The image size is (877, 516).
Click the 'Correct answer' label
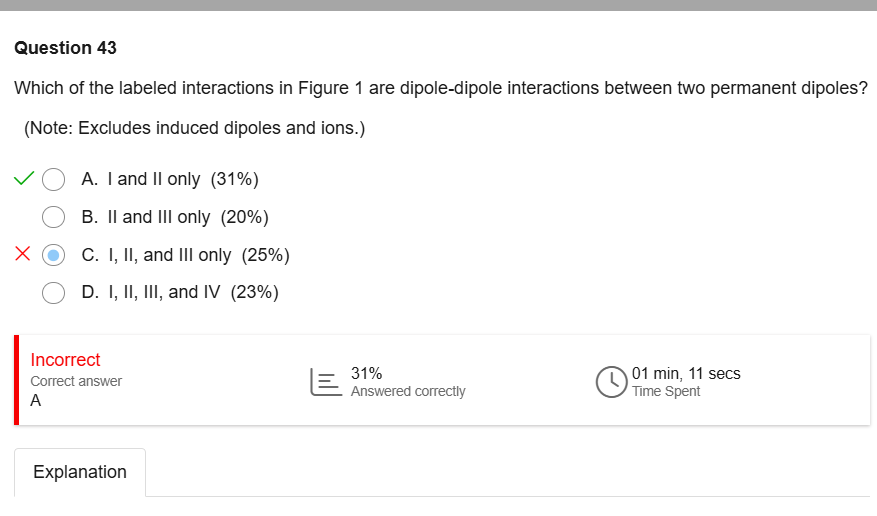pos(76,381)
